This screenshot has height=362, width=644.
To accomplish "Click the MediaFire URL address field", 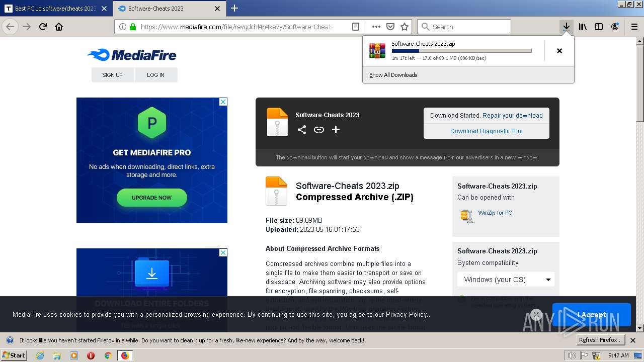I will [x=236, y=27].
